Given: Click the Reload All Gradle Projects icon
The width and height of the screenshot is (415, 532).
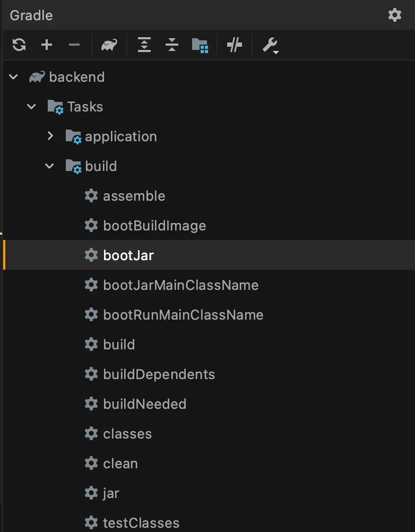Looking at the screenshot, I should [x=19, y=45].
